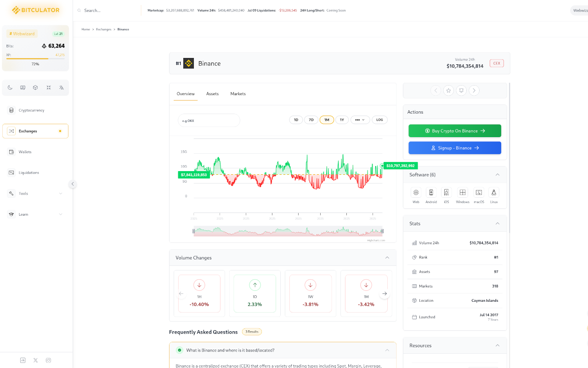Collapse the Resources panel
The width and height of the screenshot is (588, 368).
point(498,345)
